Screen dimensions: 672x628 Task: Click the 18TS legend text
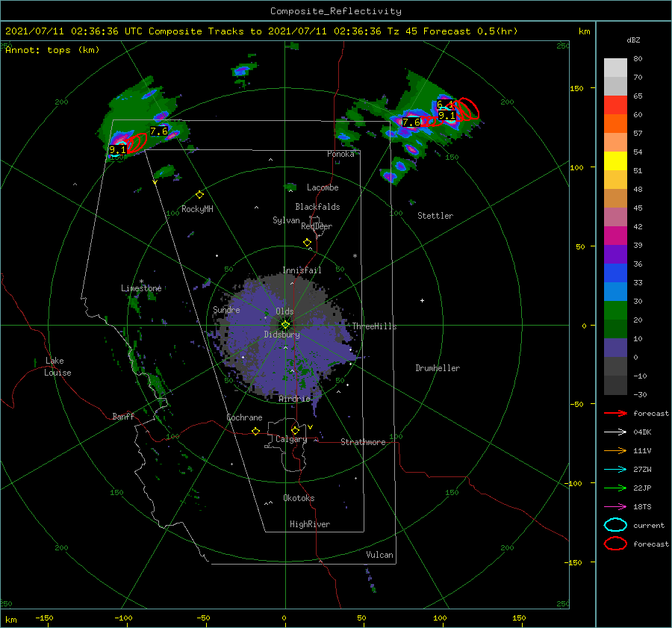[642, 507]
